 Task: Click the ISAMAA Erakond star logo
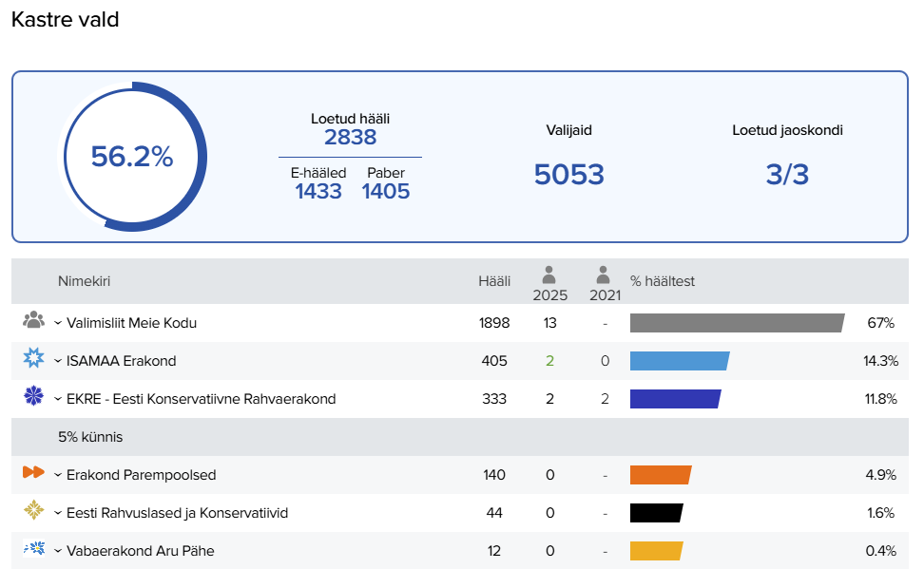[34, 359]
